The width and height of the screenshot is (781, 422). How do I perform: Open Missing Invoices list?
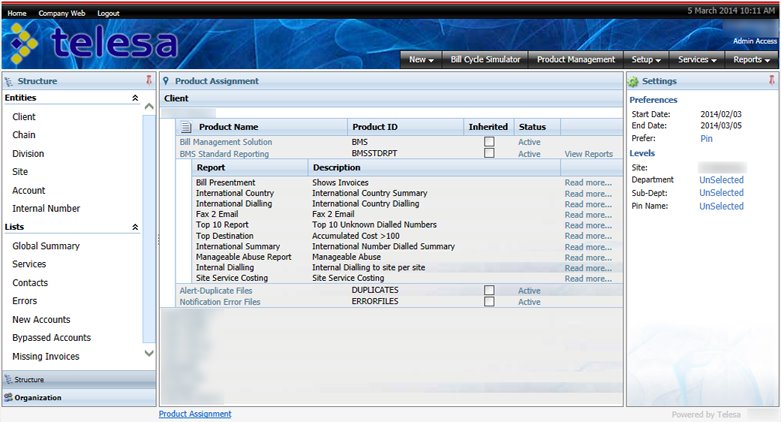click(x=45, y=356)
